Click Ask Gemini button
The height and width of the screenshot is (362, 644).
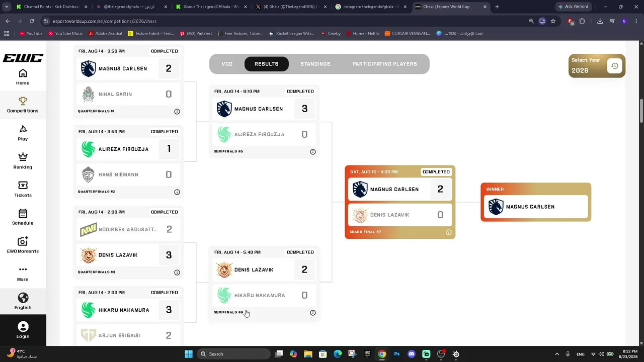(x=573, y=7)
